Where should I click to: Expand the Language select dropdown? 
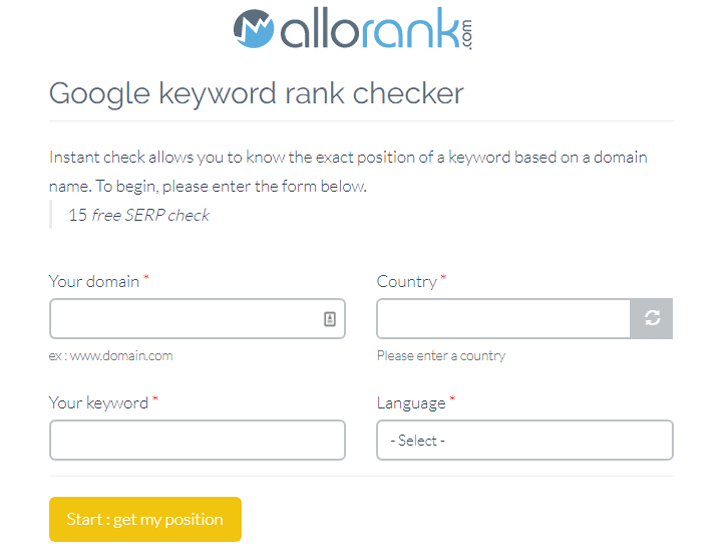[524, 440]
